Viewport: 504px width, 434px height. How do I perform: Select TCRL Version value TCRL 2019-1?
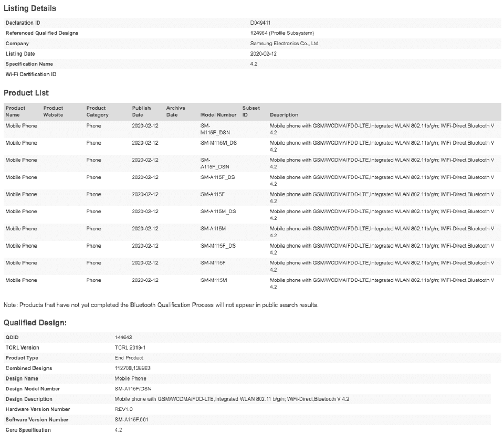tap(130, 347)
